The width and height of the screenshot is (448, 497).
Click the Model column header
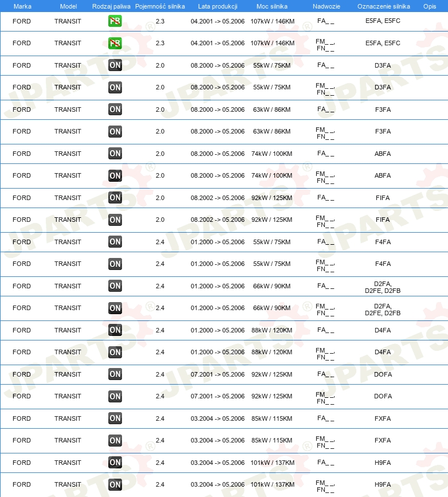pos(68,6)
